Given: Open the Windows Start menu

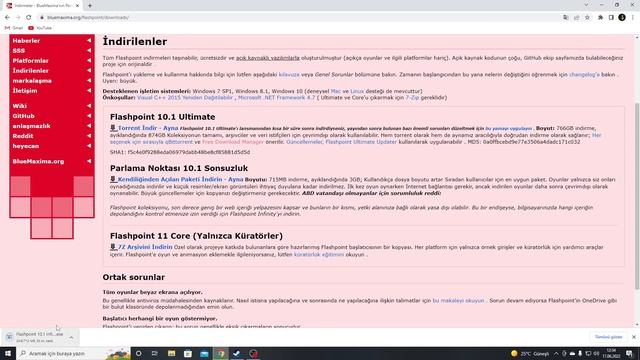Looking at the screenshot, I should 8,353.
